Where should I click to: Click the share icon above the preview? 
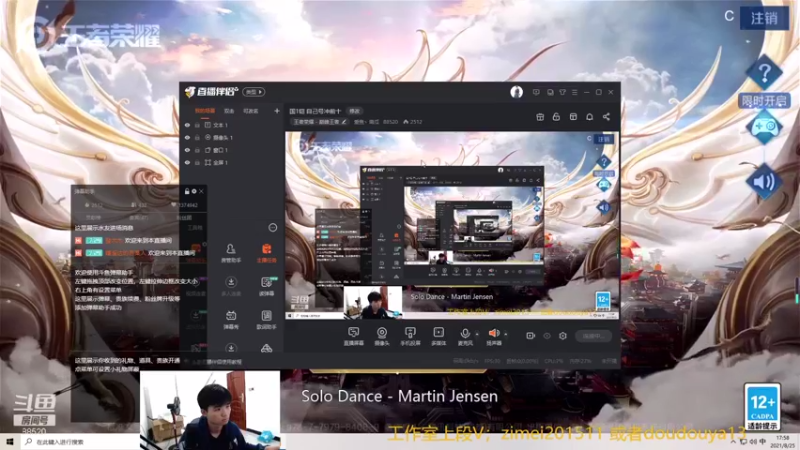[x=606, y=117]
